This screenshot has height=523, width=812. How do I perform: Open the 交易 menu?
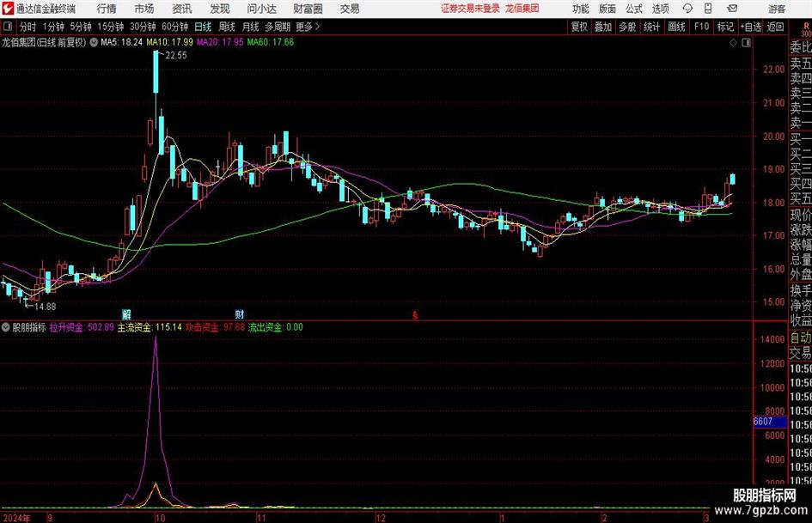[350, 9]
